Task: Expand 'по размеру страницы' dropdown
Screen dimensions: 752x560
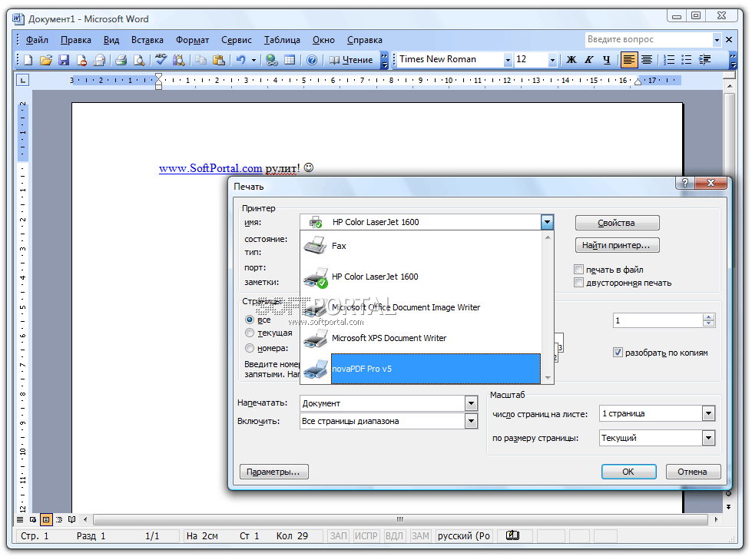Action: (708, 437)
